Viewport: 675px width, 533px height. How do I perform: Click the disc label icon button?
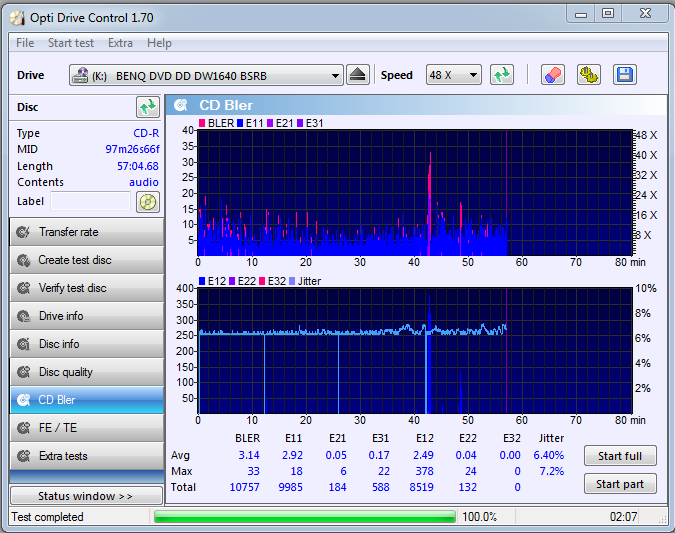148,202
